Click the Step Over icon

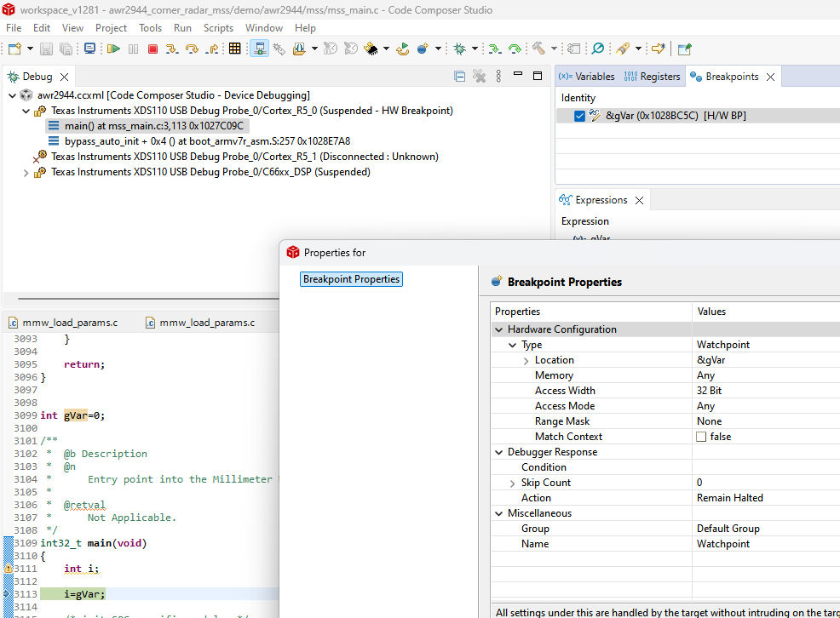(192, 49)
